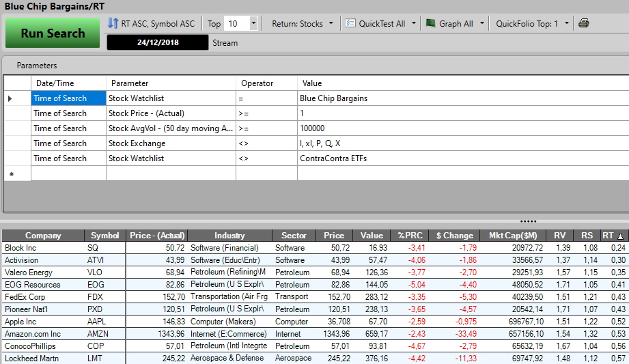Viewport: 629px width, 364px height.
Task: Click the 696767,10 market cap cell
Action: 513,322
